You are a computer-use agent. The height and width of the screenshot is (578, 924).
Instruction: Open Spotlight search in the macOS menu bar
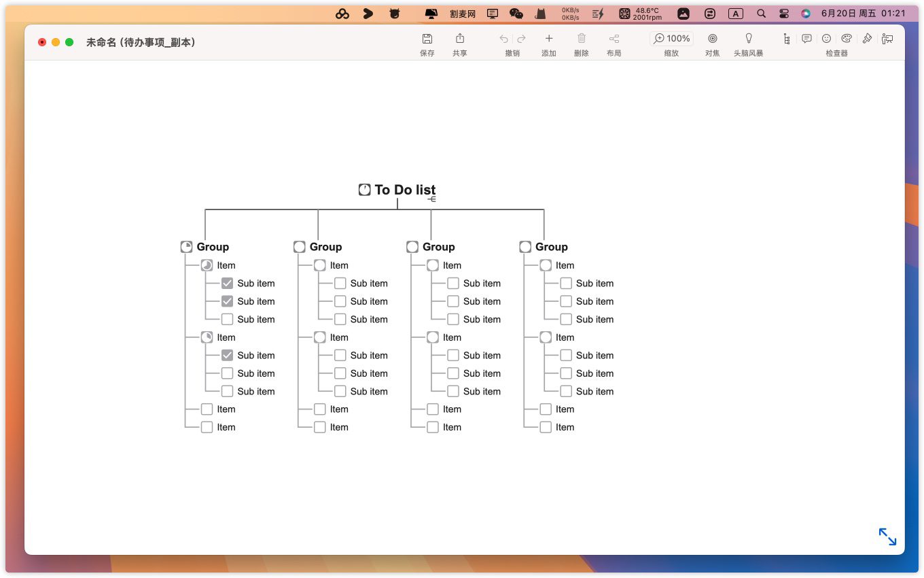762,13
